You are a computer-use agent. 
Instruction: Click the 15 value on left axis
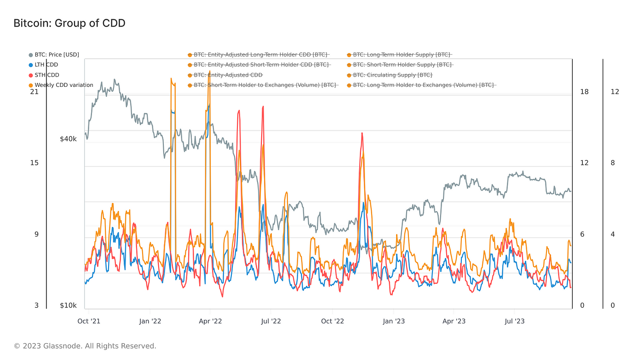tap(34, 163)
